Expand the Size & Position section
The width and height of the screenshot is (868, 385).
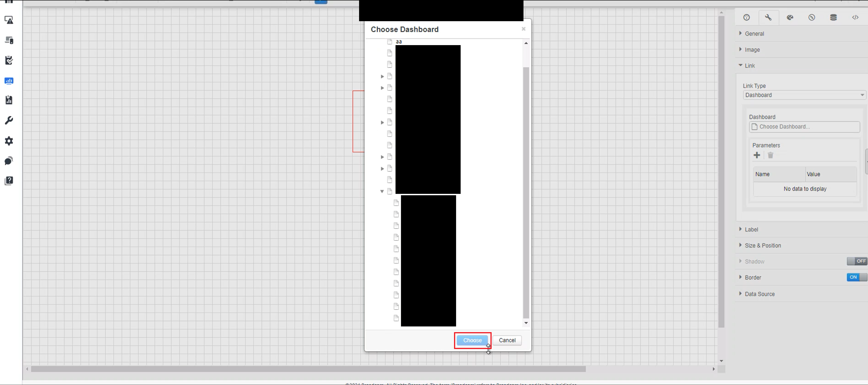763,245
